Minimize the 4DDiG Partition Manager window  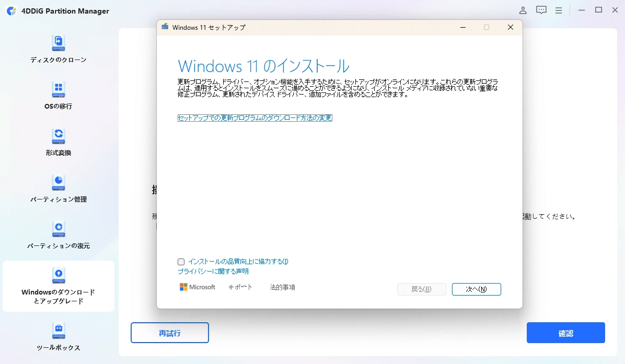582,10
